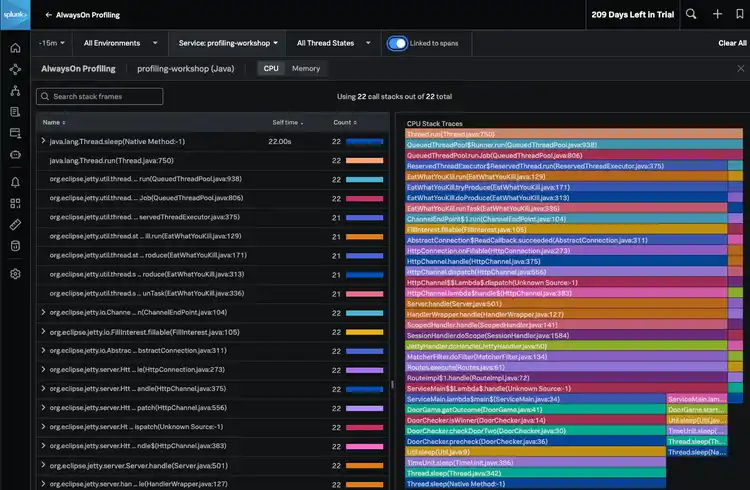Open the dashboards grid icon in the sidebar
The height and width of the screenshot is (490, 750).
[x=15, y=203]
